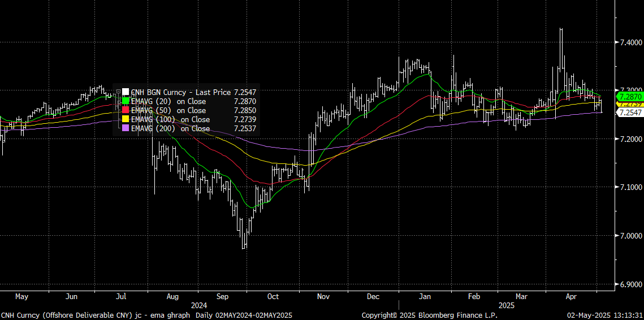This screenshot has width=644, height=320.
Task: Collapse the legend using its small box icon
Action: (118, 92)
